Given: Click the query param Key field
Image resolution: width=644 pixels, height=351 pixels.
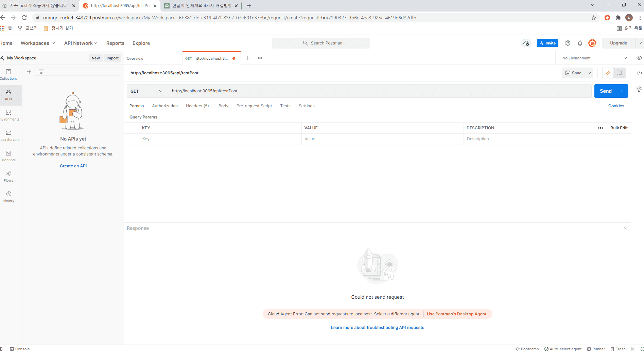Looking at the screenshot, I should click(x=220, y=139).
